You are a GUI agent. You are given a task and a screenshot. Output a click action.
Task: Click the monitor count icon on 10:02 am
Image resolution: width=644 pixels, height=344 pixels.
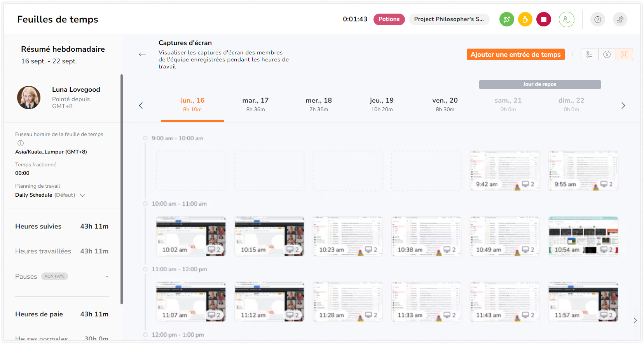tap(211, 250)
